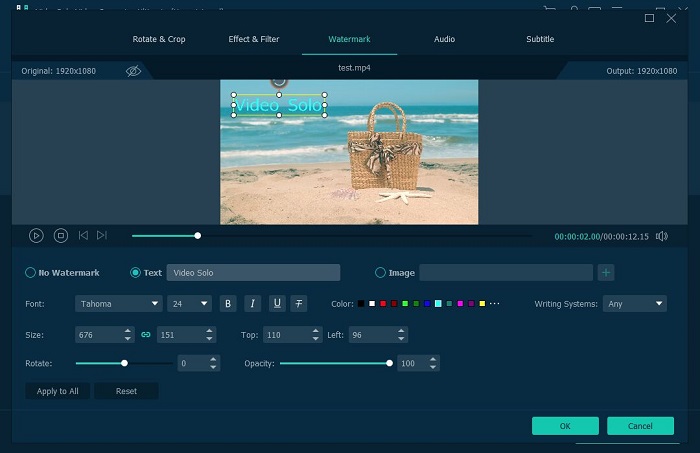Decrease the height size value
The image size is (700, 453).
pyautogui.click(x=209, y=339)
